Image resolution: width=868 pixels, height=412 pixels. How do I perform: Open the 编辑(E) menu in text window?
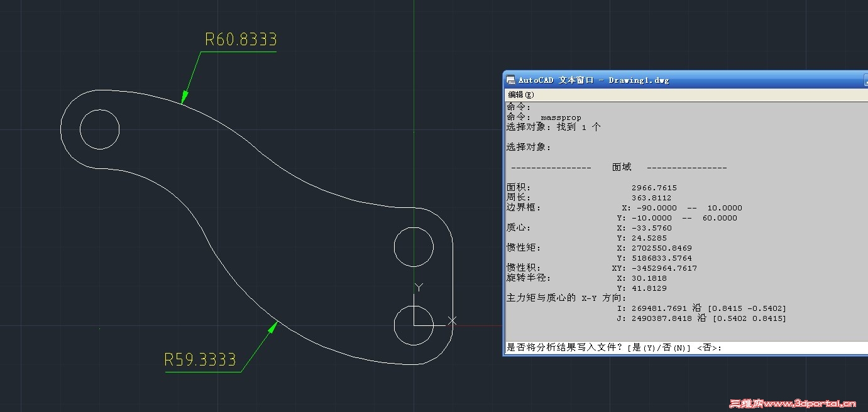pyautogui.click(x=520, y=95)
